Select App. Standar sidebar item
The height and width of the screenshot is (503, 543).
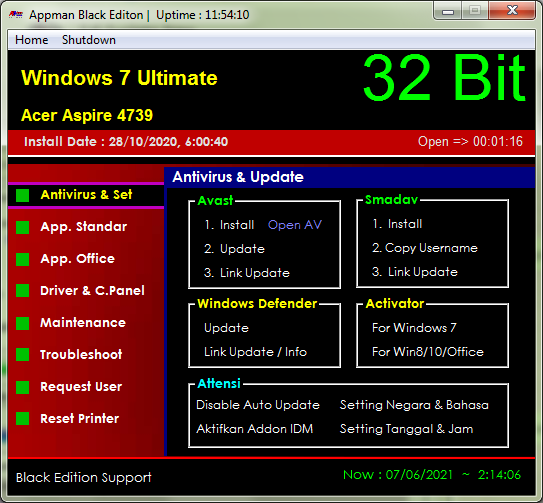click(83, 227)
